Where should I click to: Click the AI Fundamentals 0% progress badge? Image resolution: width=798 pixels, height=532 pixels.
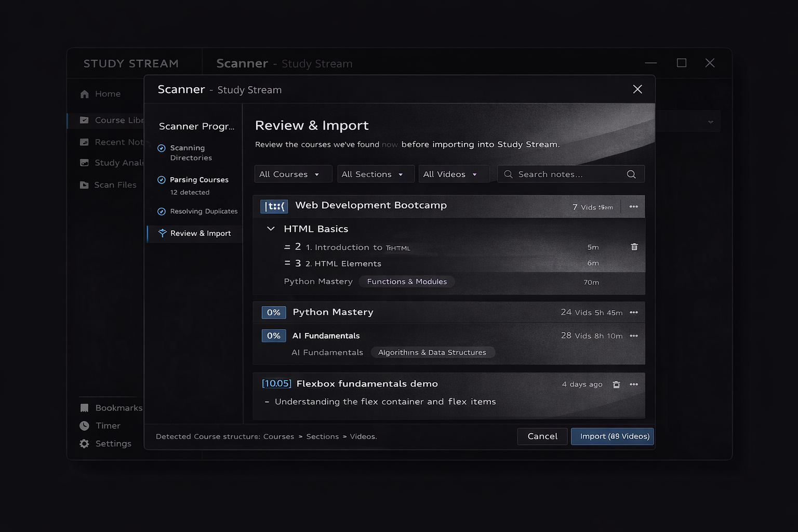[274, 336]
